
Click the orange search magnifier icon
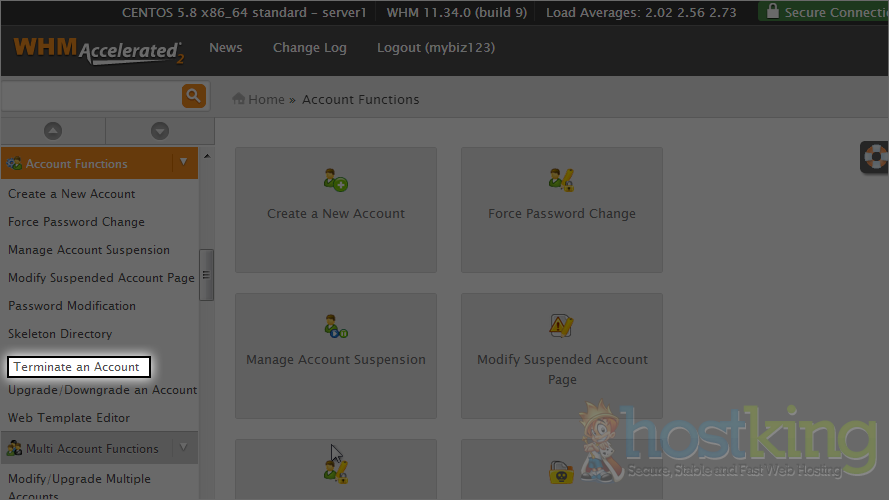click(x=194, y=96)
